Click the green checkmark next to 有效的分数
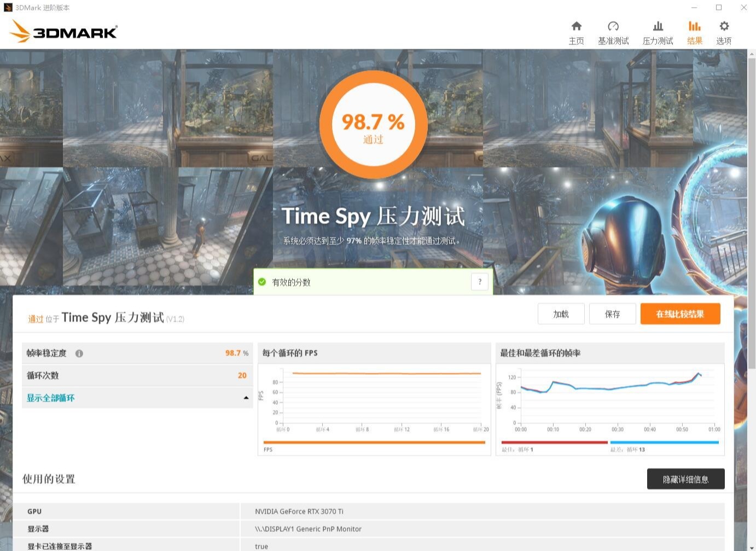 pos(261,281)
